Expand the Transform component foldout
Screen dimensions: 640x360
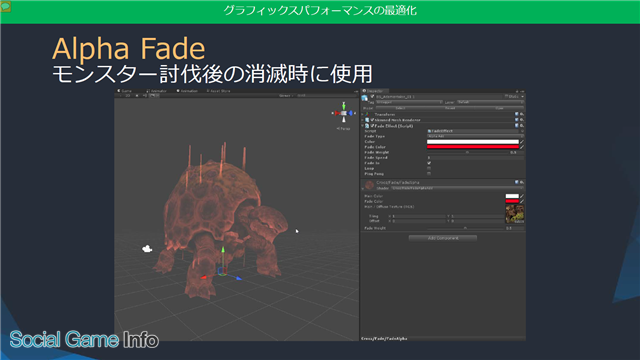click(x=362, y=115)
